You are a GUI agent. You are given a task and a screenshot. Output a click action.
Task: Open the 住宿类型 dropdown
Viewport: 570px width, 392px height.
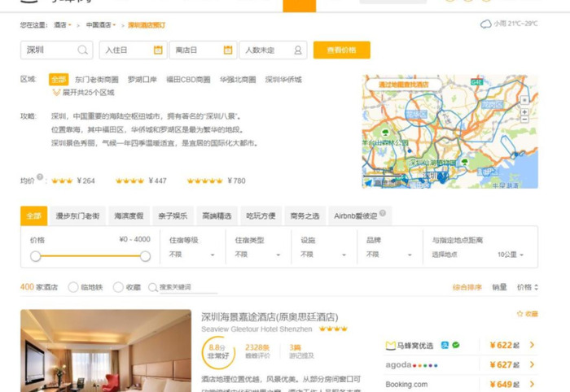(258, 255)
